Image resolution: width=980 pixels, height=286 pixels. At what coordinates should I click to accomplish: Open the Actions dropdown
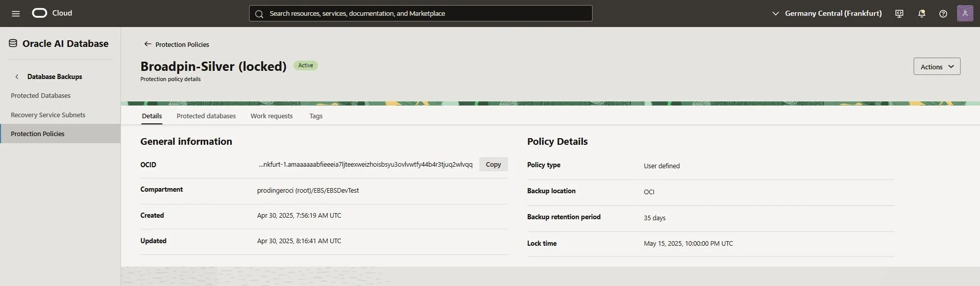click(937, 66)
